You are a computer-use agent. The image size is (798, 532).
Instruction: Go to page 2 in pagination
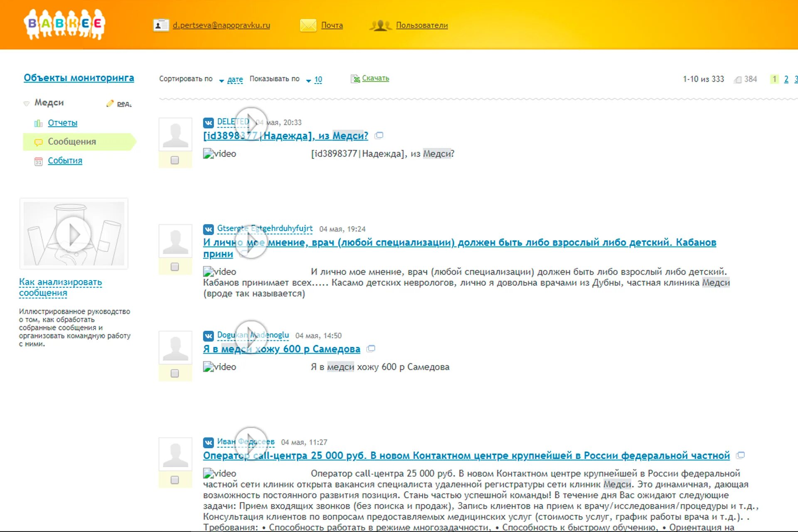tap(786, 79)
